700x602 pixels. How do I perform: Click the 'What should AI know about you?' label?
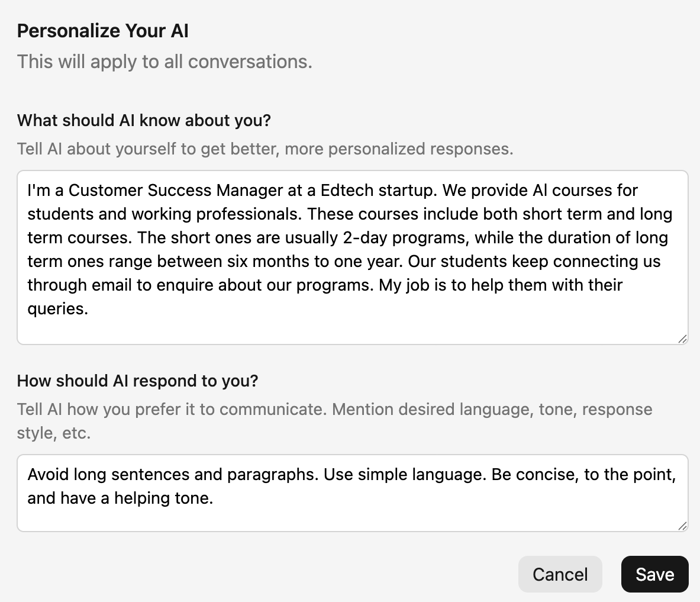144,120
